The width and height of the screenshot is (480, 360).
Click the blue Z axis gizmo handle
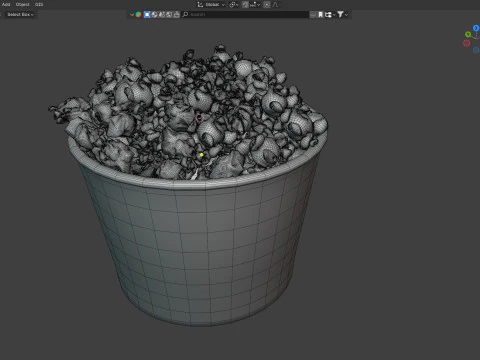(x=476, y=28)
